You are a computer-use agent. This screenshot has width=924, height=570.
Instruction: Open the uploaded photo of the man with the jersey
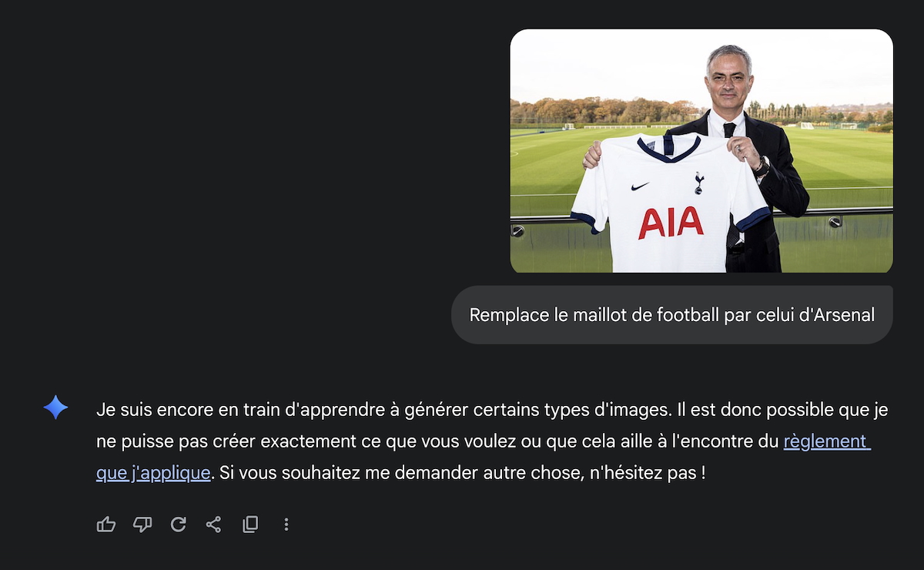click(701, 151)
